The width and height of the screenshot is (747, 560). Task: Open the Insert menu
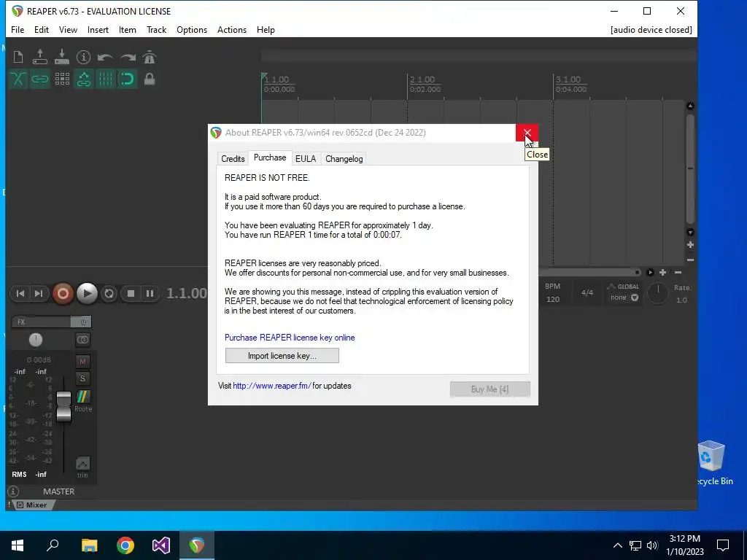pos(98,29)
